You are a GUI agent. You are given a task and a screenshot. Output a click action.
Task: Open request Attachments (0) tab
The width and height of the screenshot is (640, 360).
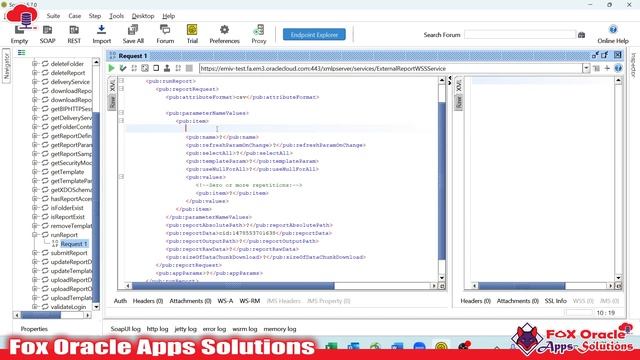pos(190,301)
